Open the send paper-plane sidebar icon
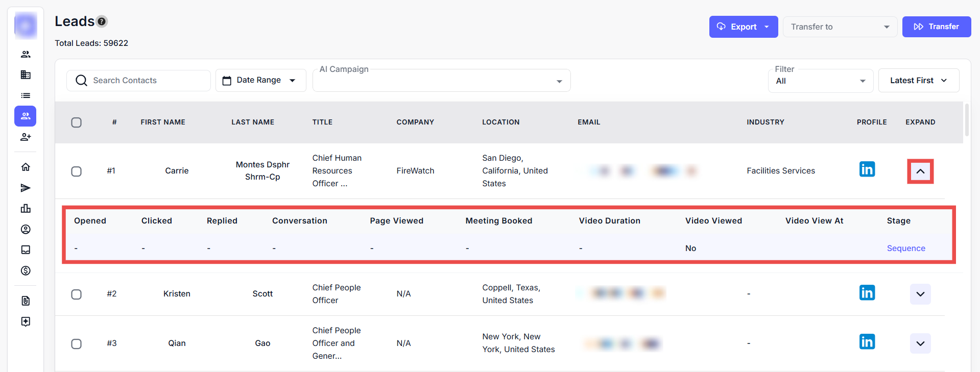Image resolution: width=980 pixels, height=372 pixels. [x=26, y=188]
